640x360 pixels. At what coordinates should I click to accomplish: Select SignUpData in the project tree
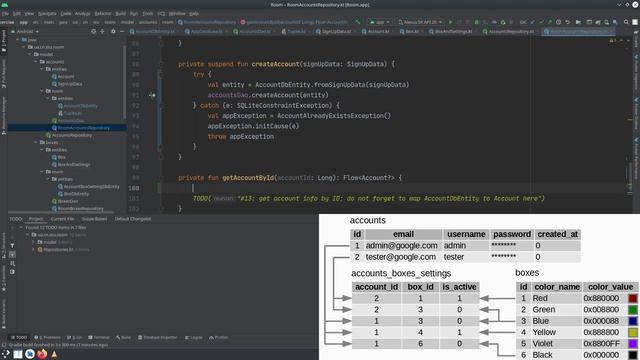point(67,84)
